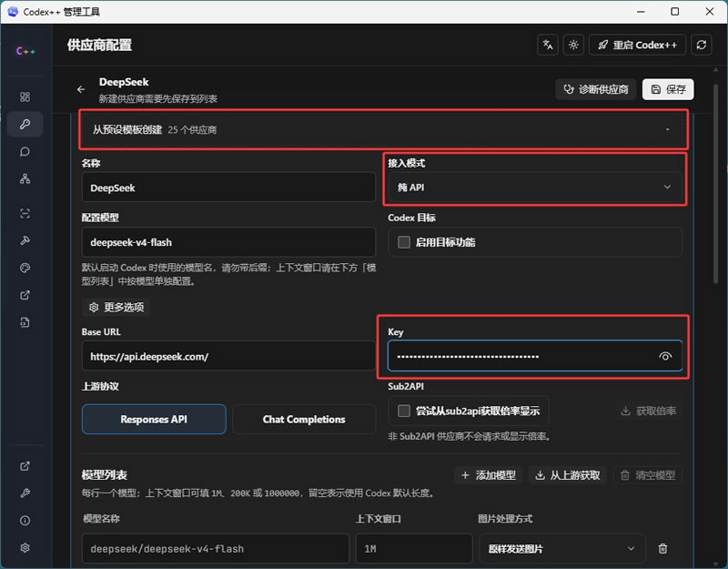Click the vertical scrollbar thumb
The image size is (728, 569).
click(715, 184)
